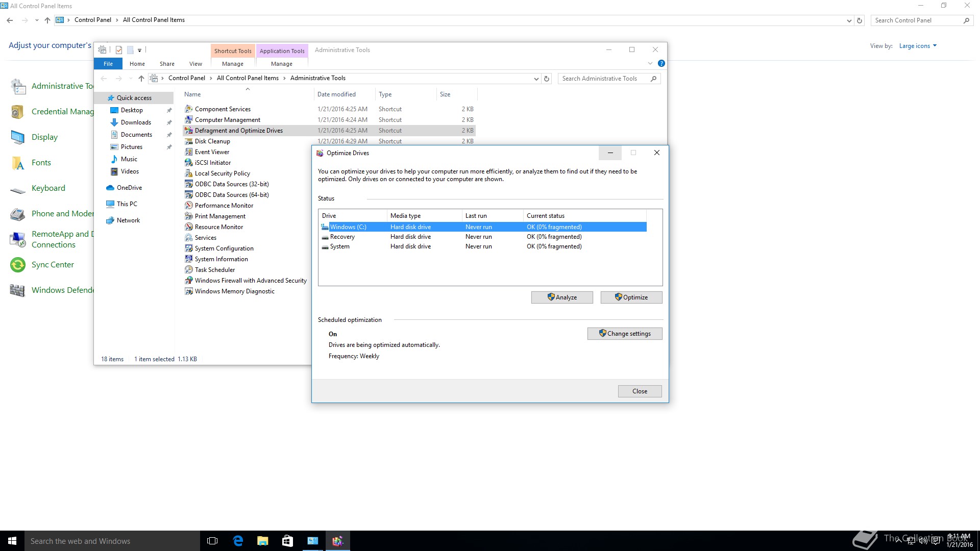Open the Explorer help question mark icon
This screenshot has height=551, width=980.
661,64
